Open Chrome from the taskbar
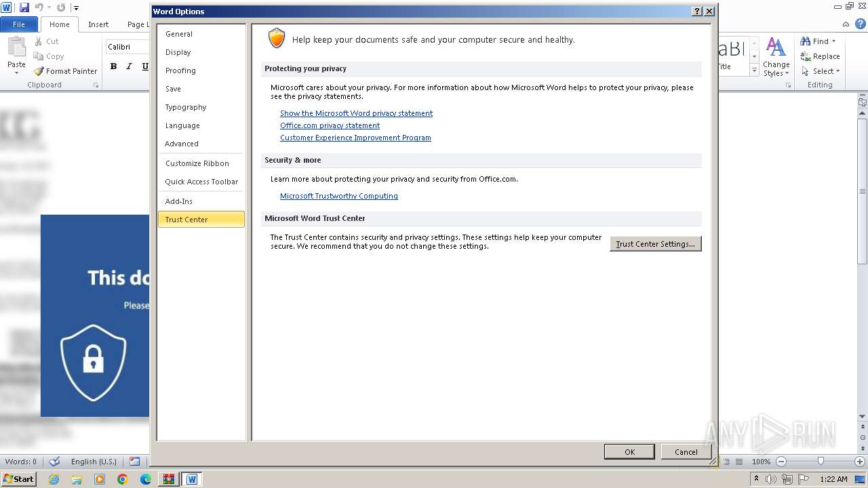868x488 pixels. point(123,479)
